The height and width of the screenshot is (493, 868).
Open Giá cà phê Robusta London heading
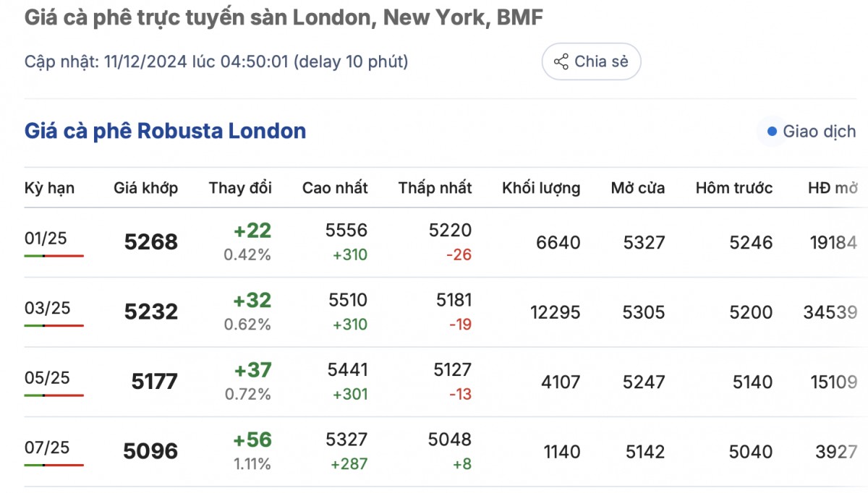pyautogui.click(x=165, y=131)
